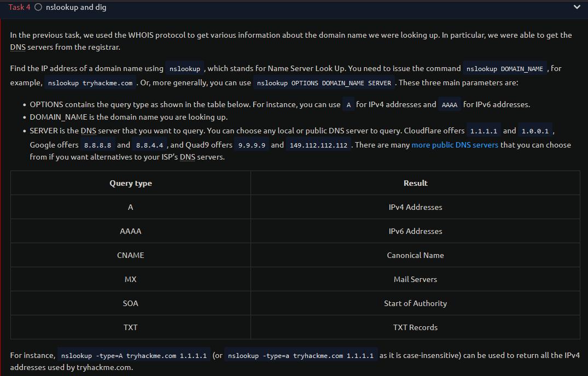Viewport: 588px width, 376px height.
Task: Select the 8.8.8.8 Google DNS address
Action: pyautogui.click(x=97, y=145)
